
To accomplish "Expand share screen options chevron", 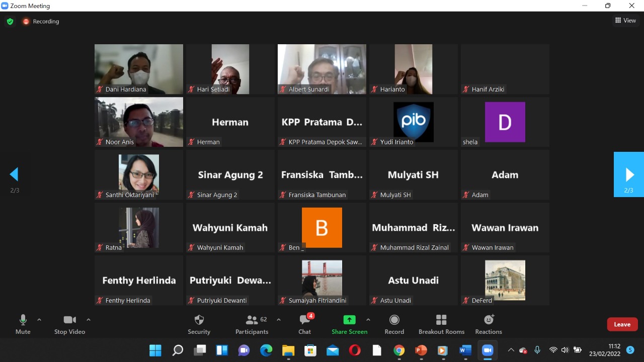I will (x=368, y=320).
